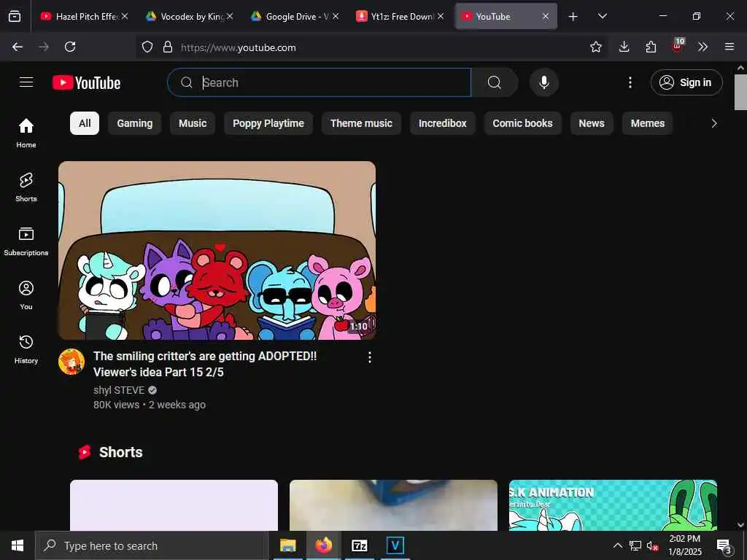Image resolution: width=747 pixels, height=560 pixels.
Task: Play the smiling critters video thumbnail
Action: (x=217, y=251)
